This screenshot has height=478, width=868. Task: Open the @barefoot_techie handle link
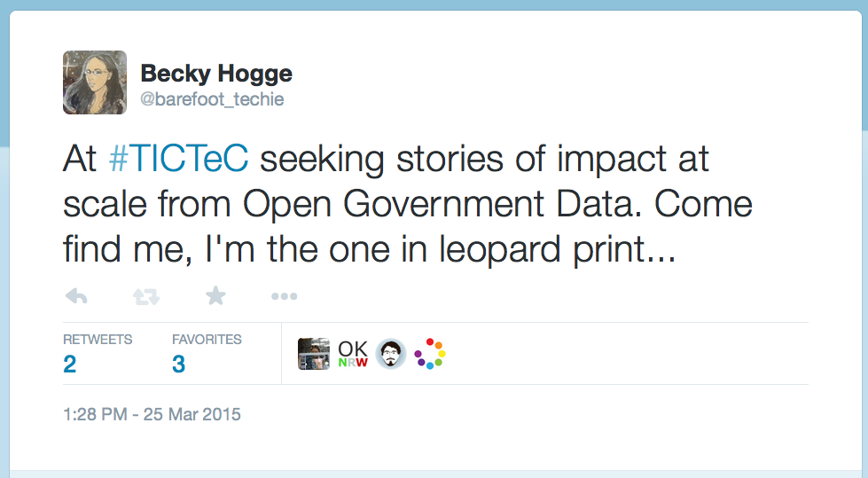[212, 99]
